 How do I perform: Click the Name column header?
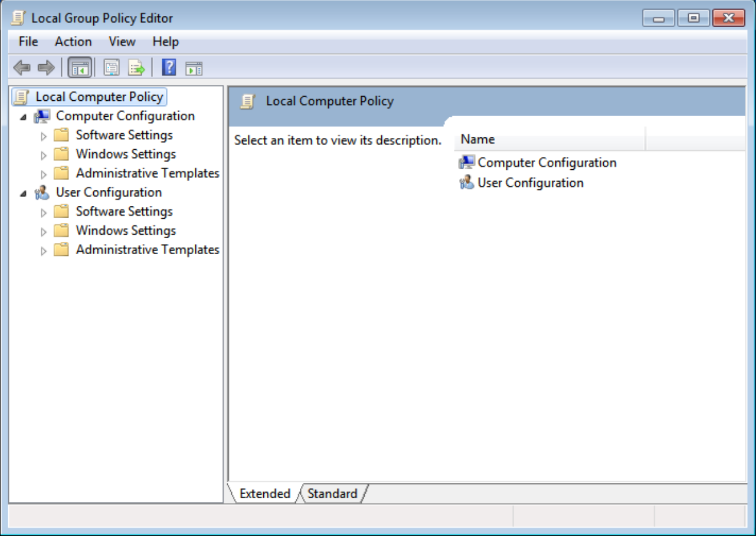pos(550,140)
